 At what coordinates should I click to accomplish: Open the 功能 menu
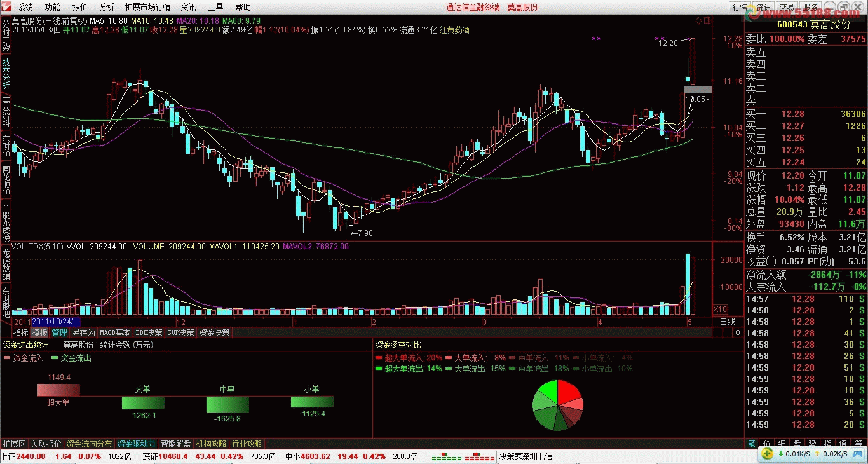[x=52, y=7]
